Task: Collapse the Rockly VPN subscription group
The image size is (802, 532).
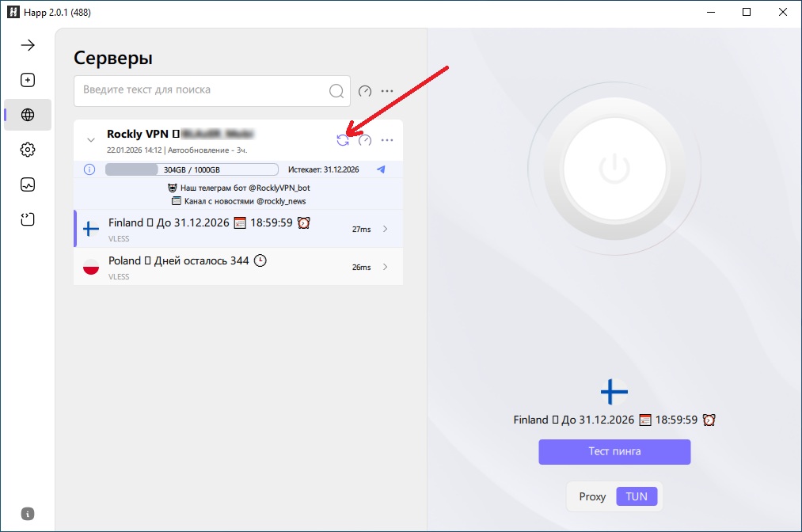Action: pyautogui.click(x=90, y=140)
